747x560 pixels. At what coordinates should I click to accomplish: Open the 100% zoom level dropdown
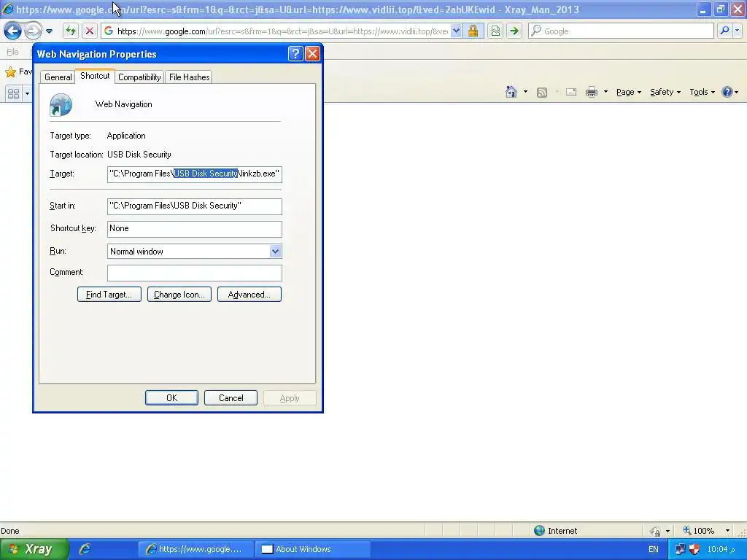coord(727,531)
